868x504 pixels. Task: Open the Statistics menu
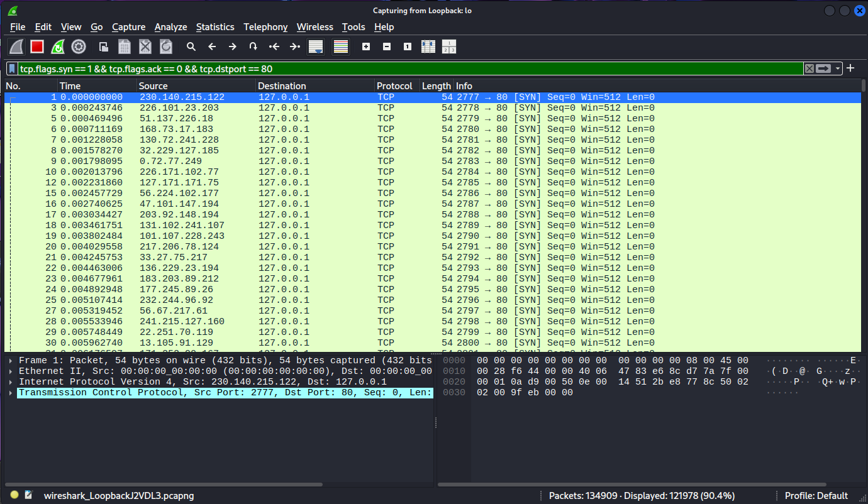[x=214, y=27]
